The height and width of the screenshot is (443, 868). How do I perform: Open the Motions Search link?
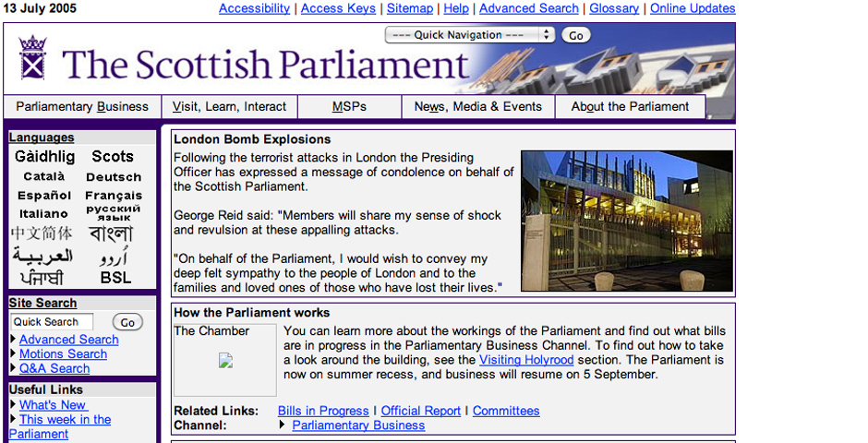click(x=63, y=354)
